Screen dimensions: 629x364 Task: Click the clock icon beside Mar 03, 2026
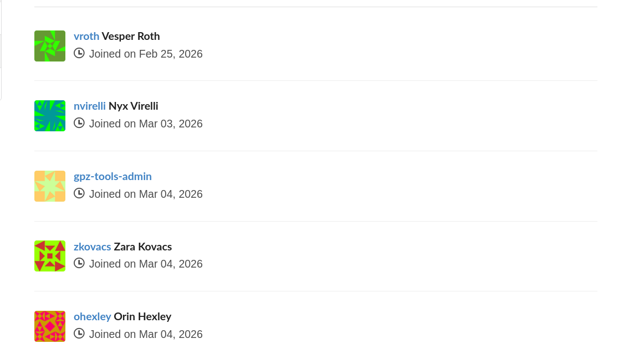(79, 123)
